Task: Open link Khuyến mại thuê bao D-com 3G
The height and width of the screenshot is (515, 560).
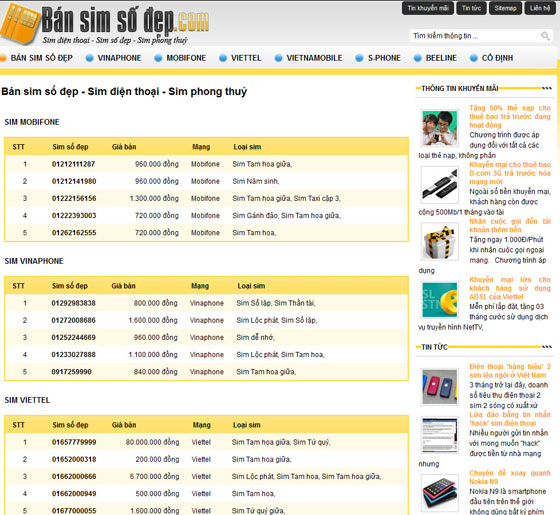Action: pyautogui.click(x=510, y=173)
